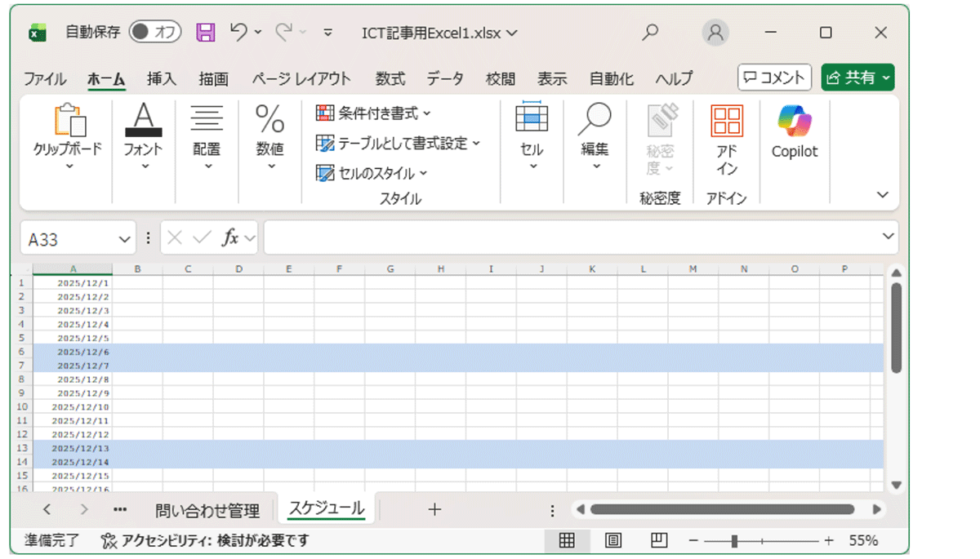Open コメント from the top right
Image resolution: width=980 pixels, height=559 pixels.
point(773,77)
